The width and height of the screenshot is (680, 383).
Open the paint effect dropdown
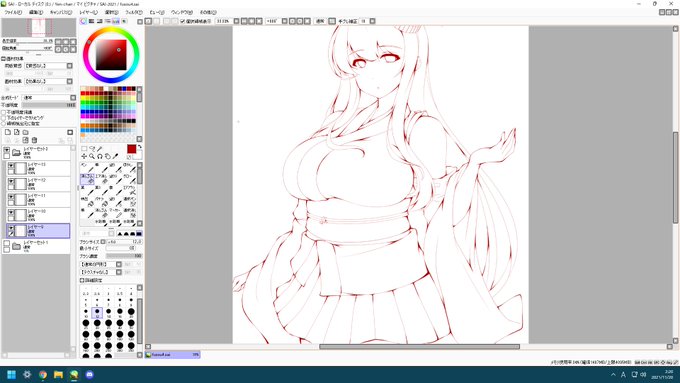point(69,81)
